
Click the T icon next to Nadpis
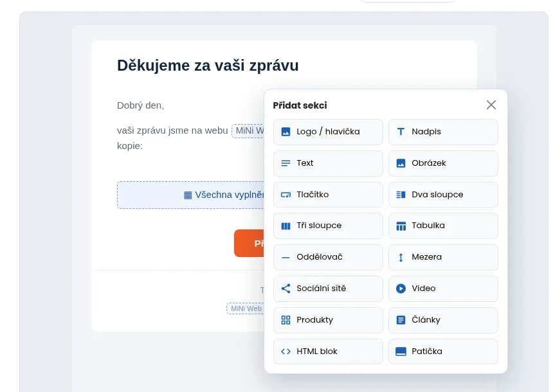[401, 132]
